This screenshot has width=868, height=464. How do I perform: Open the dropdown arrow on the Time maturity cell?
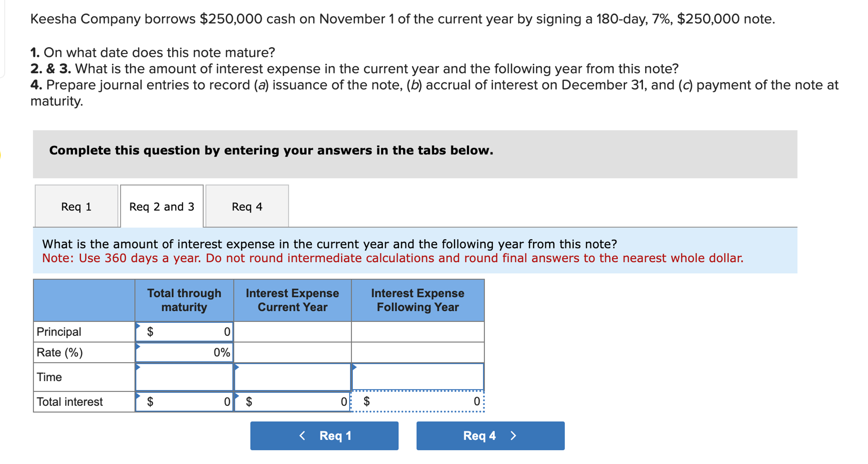[x=138, y=367]
